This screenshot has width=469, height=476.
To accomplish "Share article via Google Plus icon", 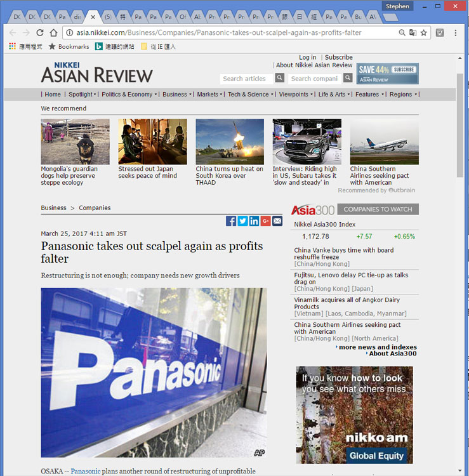I will pyautogui.click(x=265, y=221).
